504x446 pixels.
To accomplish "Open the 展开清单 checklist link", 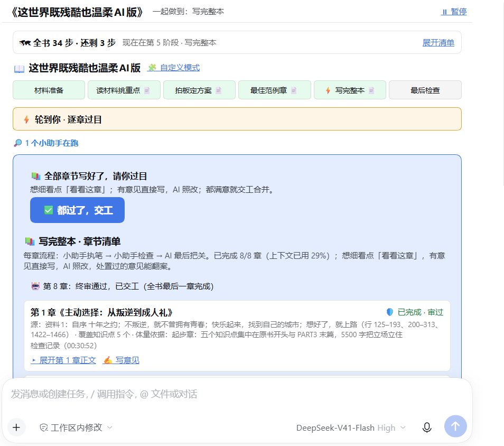I will click(x=438, y=42).
